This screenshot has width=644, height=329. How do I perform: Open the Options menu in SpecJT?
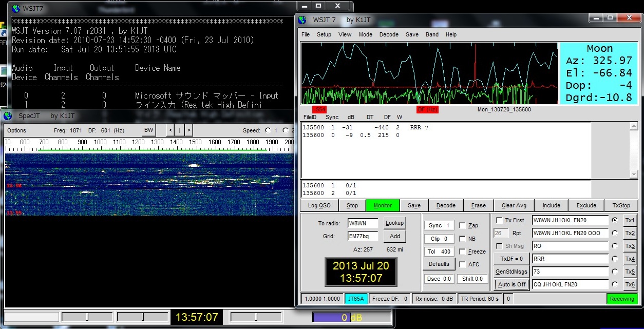pyautogui.click(x=16, y=130)
